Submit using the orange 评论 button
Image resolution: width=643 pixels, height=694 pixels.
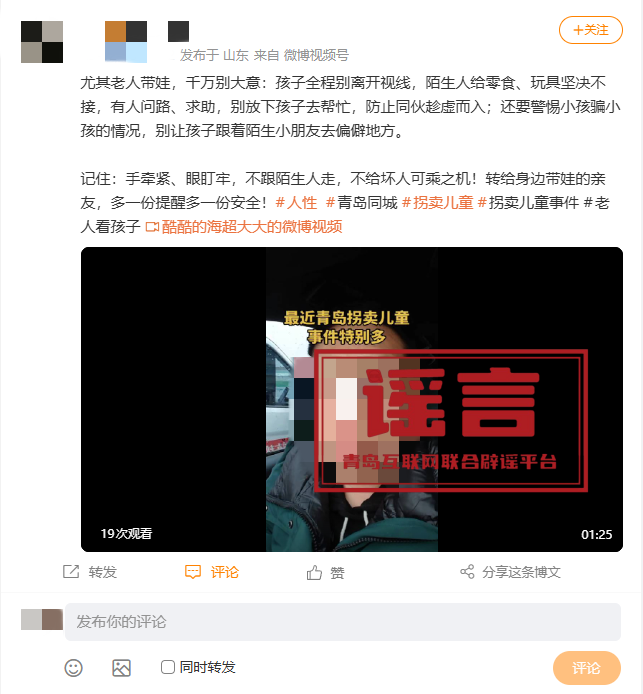click(x=586, y=668)
